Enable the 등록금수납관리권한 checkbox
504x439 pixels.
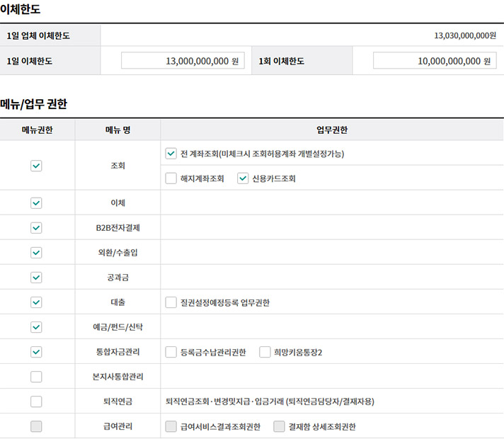point(171,352)
